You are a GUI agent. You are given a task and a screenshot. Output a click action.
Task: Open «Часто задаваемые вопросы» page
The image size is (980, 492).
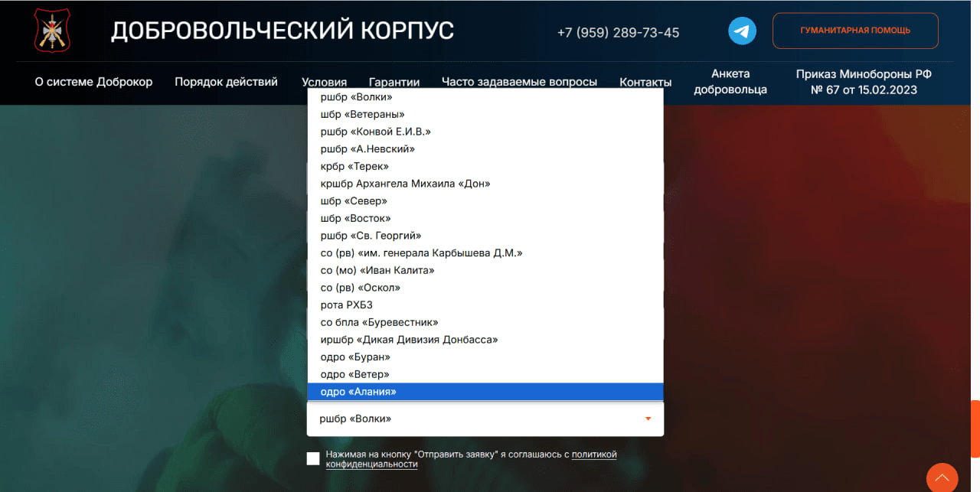519,83
